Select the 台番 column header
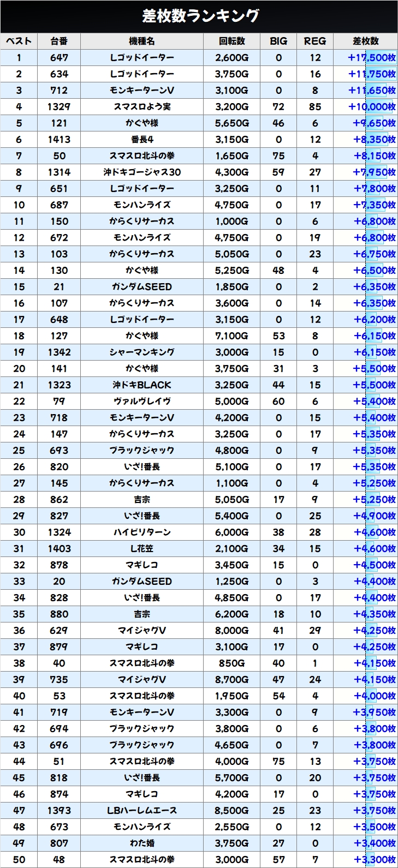398x868 pixels. click(x=59, y=41)
